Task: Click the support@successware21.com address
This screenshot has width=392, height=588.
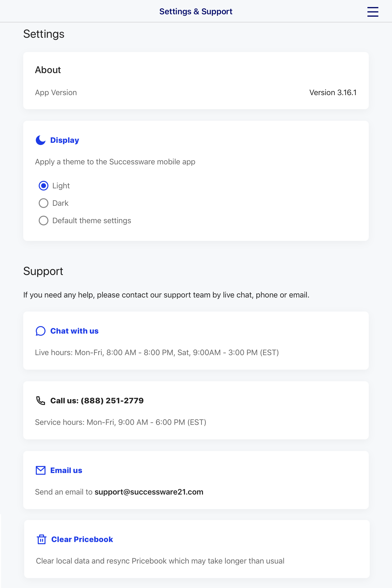Action: 149,492
